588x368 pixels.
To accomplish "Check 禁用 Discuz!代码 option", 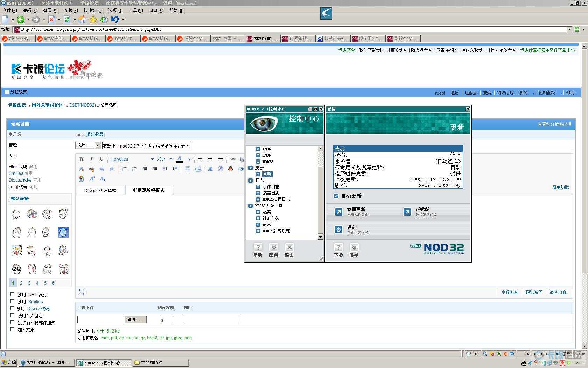I will pyautogui.click(x=12, y=308).
